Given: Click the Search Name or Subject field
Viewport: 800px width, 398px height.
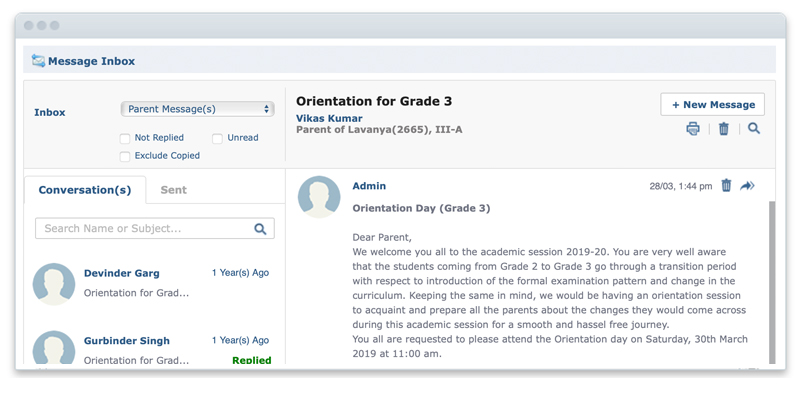Looking at the screenshot, I should 155,229.
